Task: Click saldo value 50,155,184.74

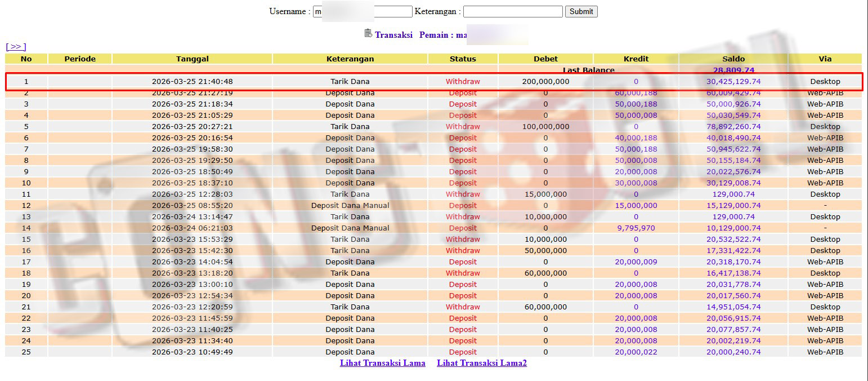Action: click(733, 161)
